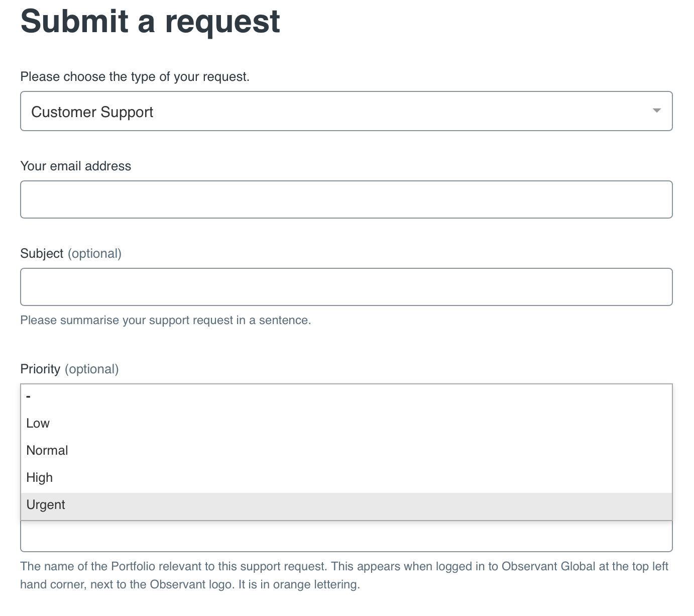
Task: Click the Subject field label
Action: 42,254
